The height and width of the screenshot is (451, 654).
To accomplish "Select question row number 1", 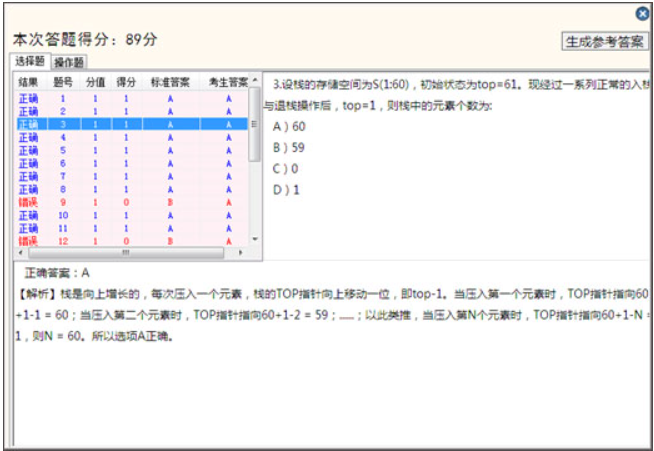I will (132, 99).
